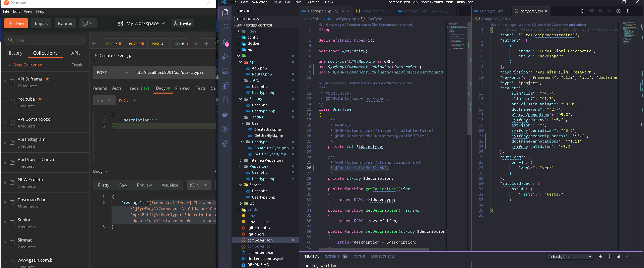Open the Selection menu in VS Code
The image size is (644, 268).
(260, 2)
